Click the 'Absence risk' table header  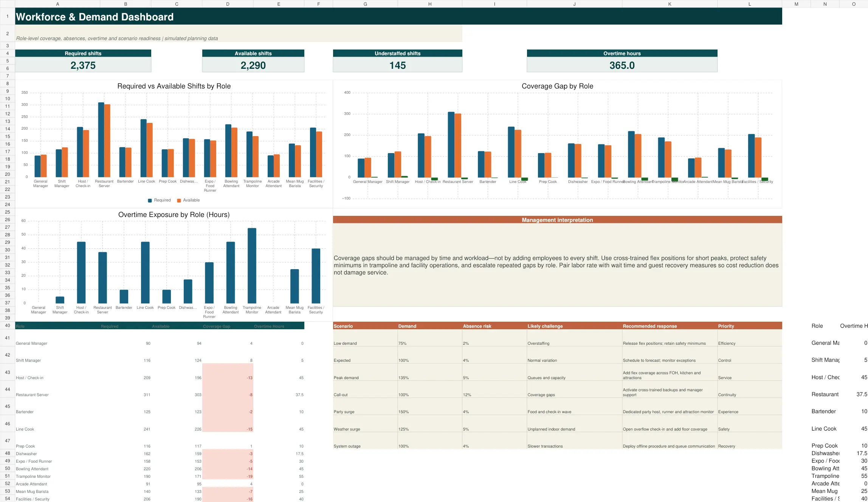(494, 326)
